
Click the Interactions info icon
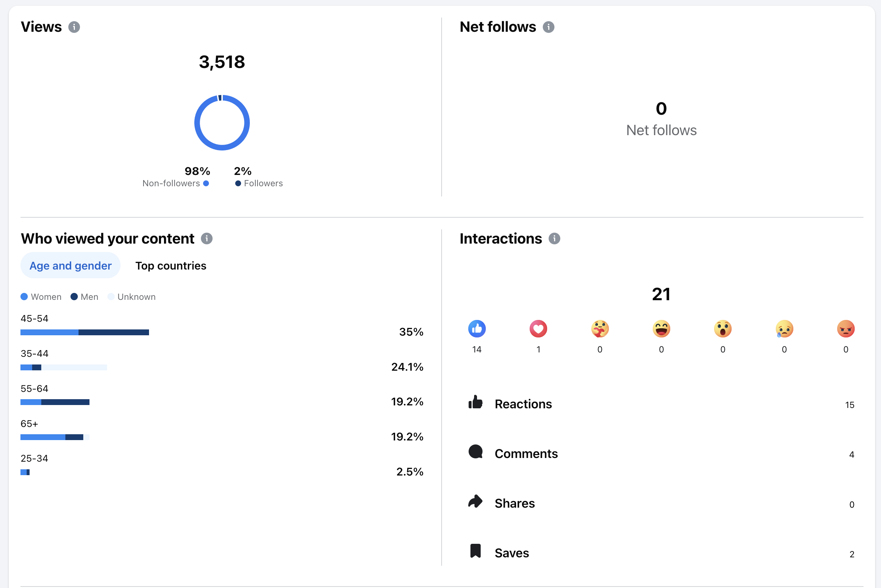pos(554,238)
